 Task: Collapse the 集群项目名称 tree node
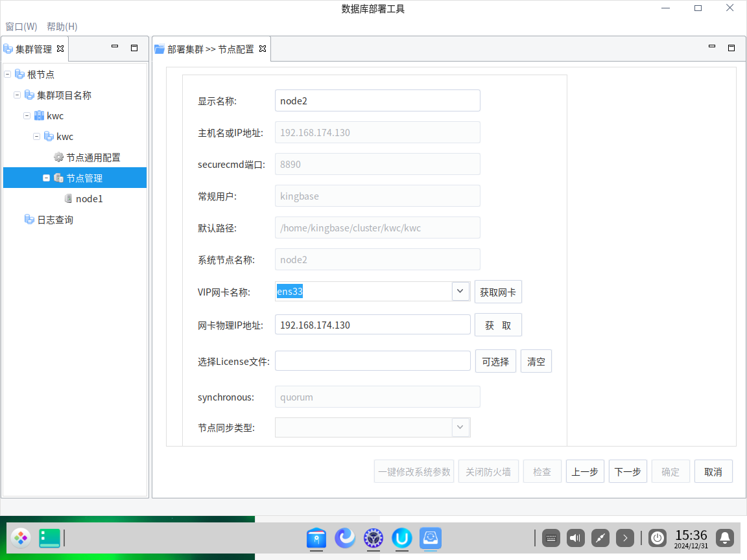tap(18, 95)
